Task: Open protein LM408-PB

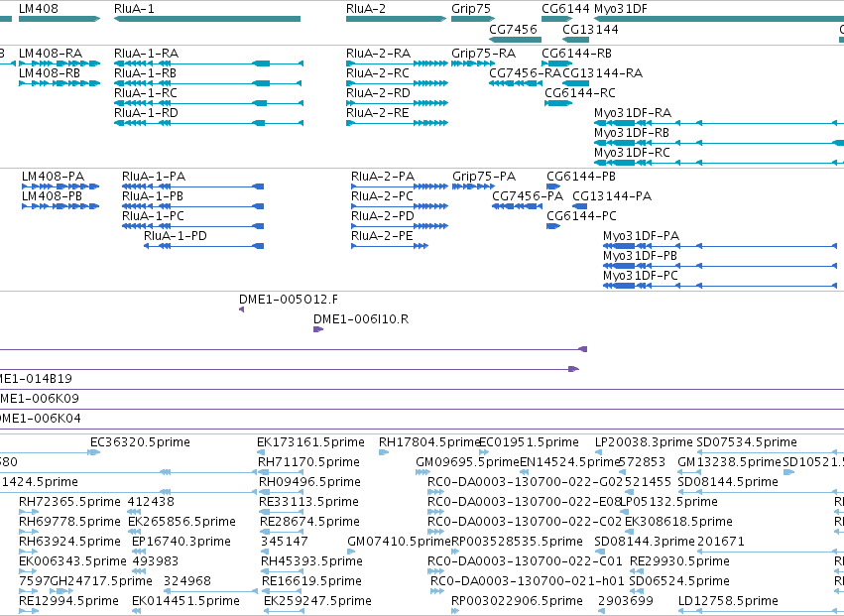Action: coord(60,206)
